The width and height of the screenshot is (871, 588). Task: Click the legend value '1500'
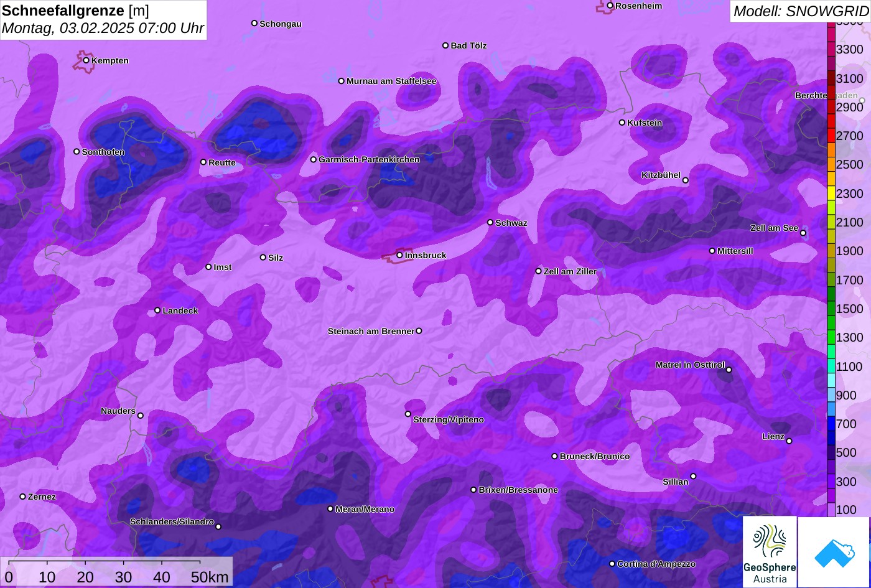pos(850,309)
